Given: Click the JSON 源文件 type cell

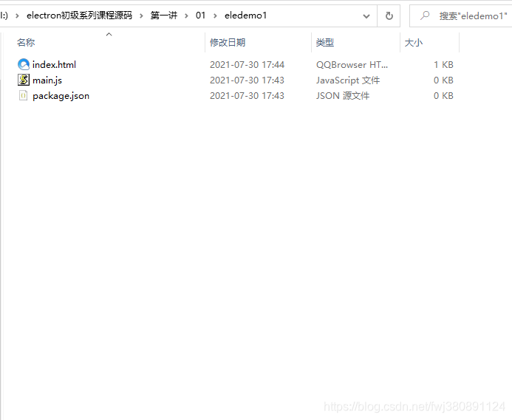Looking at the screenshot, I should click(343, 96).
